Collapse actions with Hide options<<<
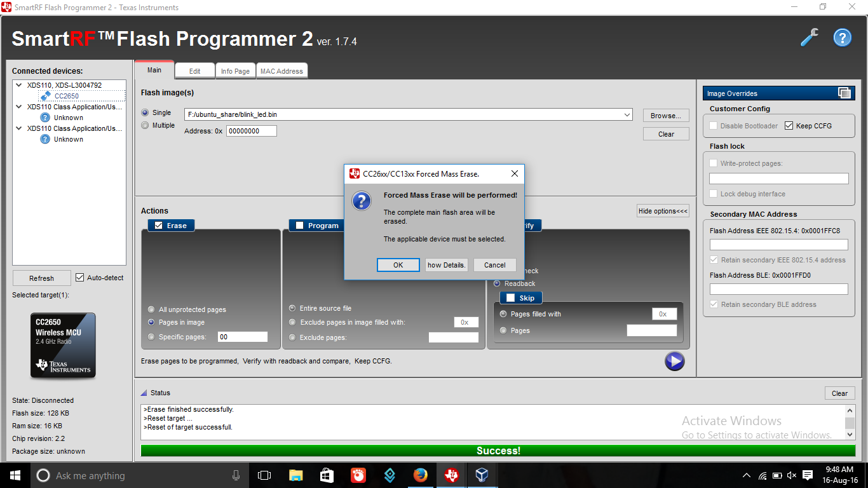The image size is (868, 488). (663, 211)
